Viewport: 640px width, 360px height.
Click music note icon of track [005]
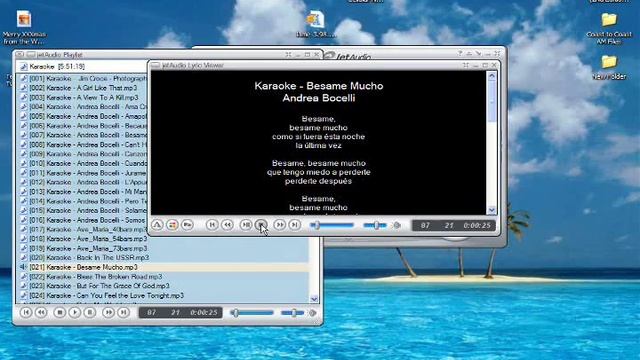tap(23, 116)
